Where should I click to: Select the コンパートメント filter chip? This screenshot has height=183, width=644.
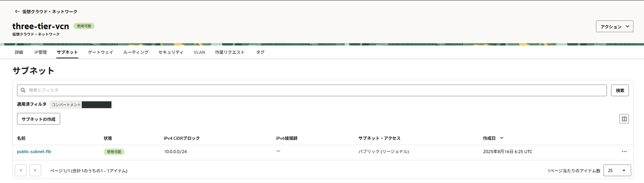tap(80, 105)
